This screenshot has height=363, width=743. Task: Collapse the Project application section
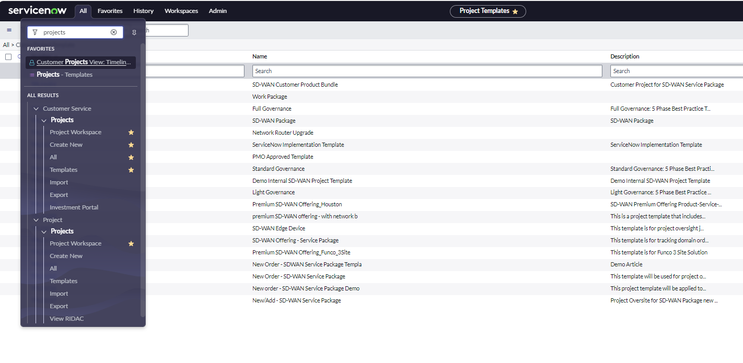click(36, 220)
